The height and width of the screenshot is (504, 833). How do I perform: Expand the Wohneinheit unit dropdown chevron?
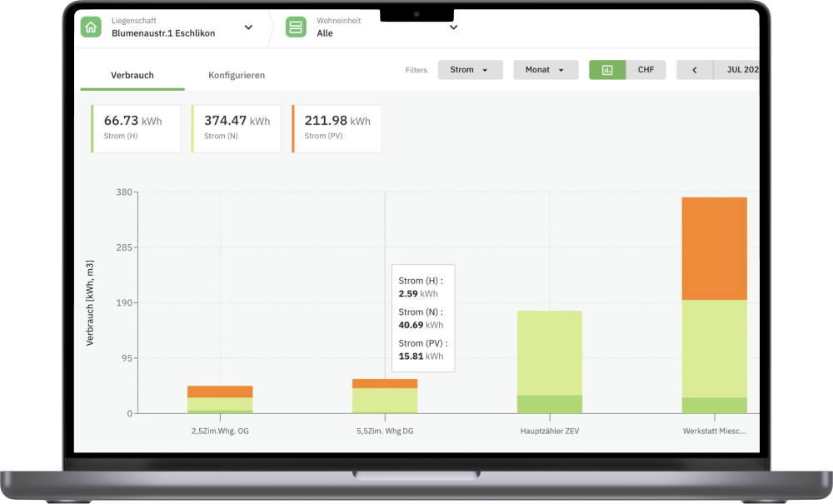click(x=453, y=27)
